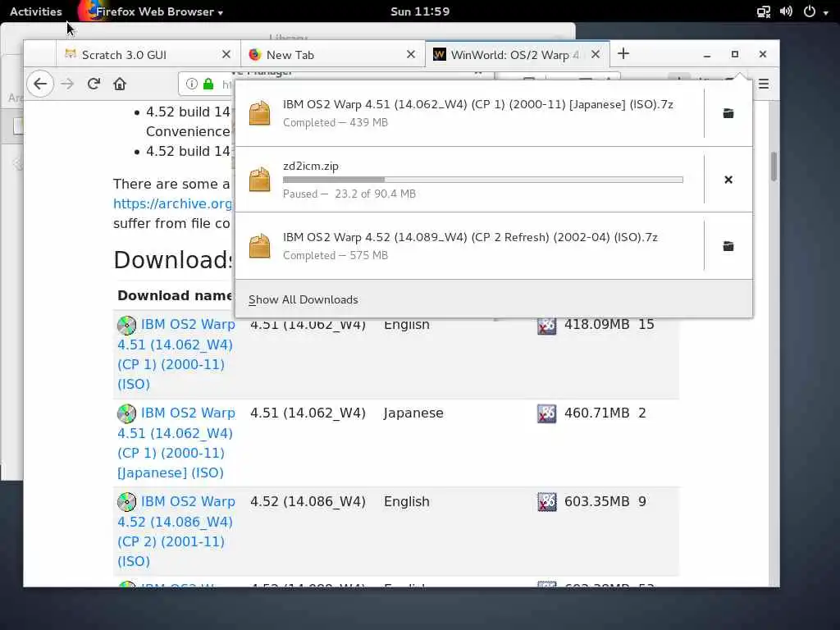Click the zd2icm.zip archive file icon

tap(260, 180)
